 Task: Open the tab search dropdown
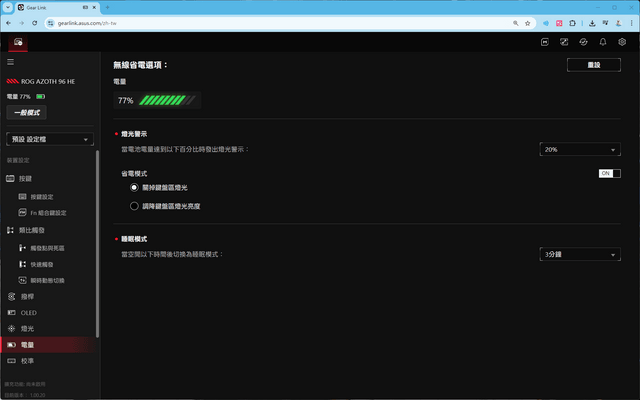pos(7,7)
